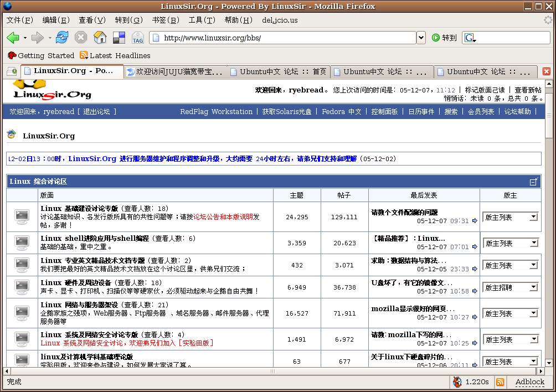Click the monitor icon for Linux 网络与服务器架设 row
This screenshot has height=392, width=556.
22,313
